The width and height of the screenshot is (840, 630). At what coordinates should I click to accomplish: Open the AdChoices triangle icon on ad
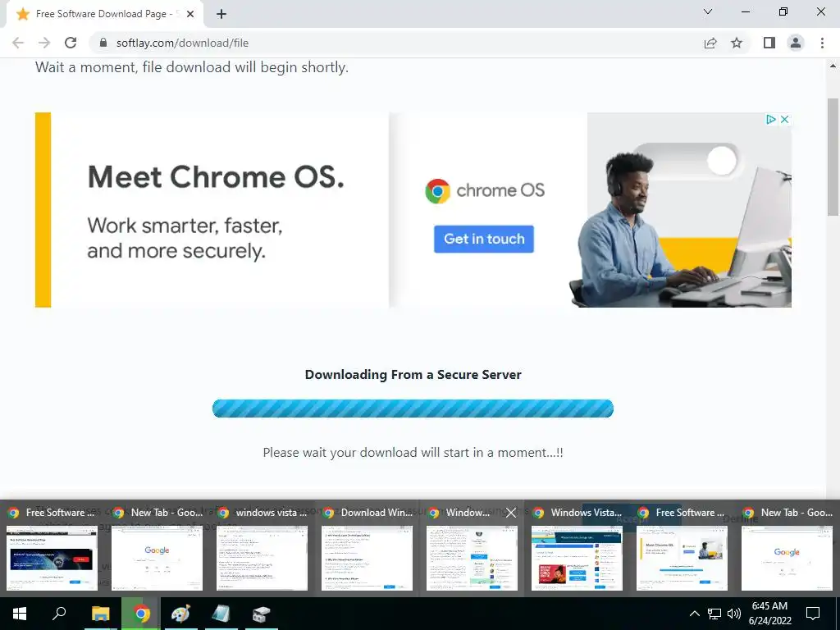(x=770, y=119)
